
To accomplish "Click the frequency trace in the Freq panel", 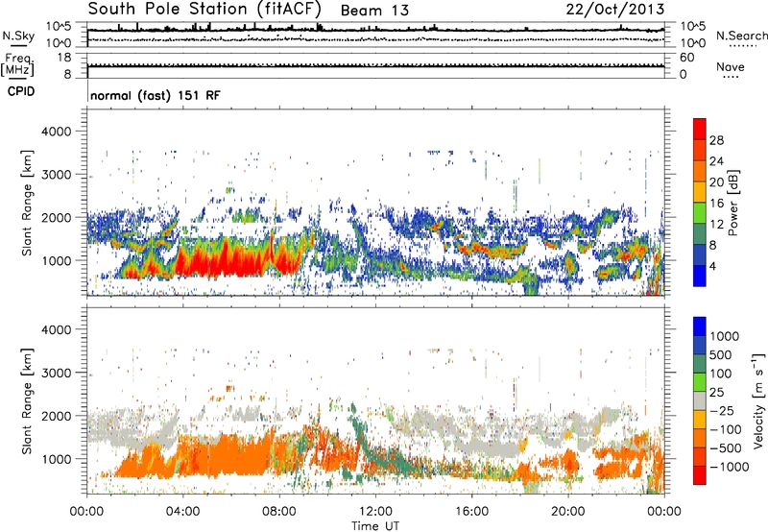I will [x=375, y=66].
